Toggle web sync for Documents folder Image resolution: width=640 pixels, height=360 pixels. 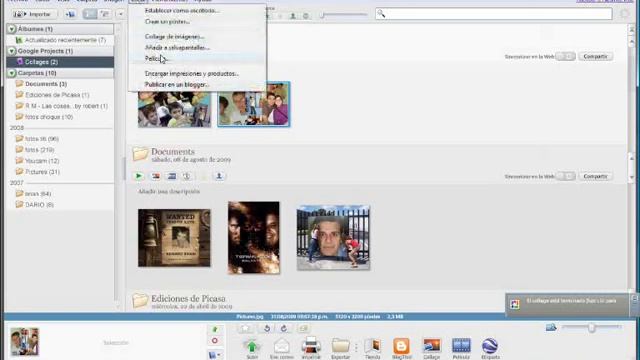(x=565, y=176)
